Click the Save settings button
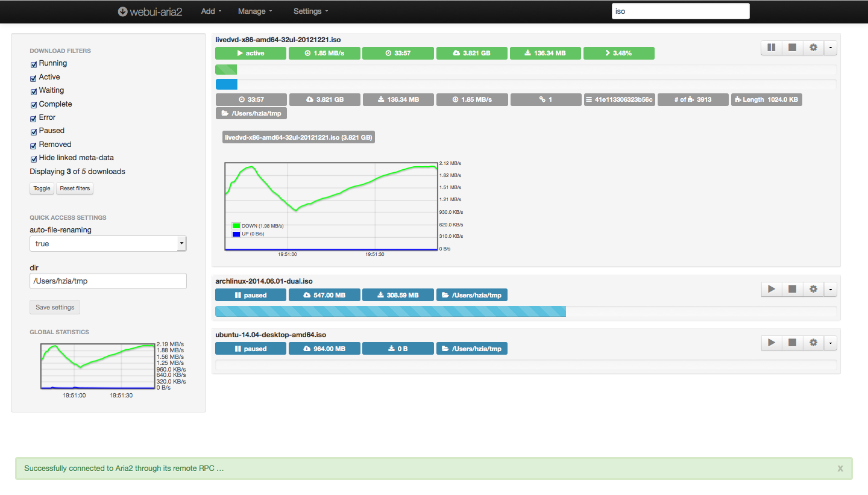 click(55, 307)
